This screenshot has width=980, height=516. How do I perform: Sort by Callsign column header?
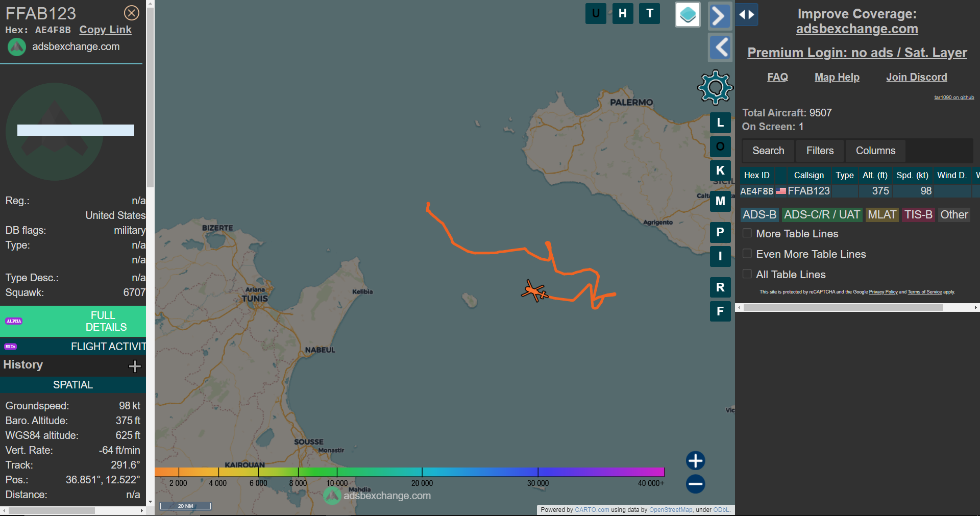(x=808, y=175)
